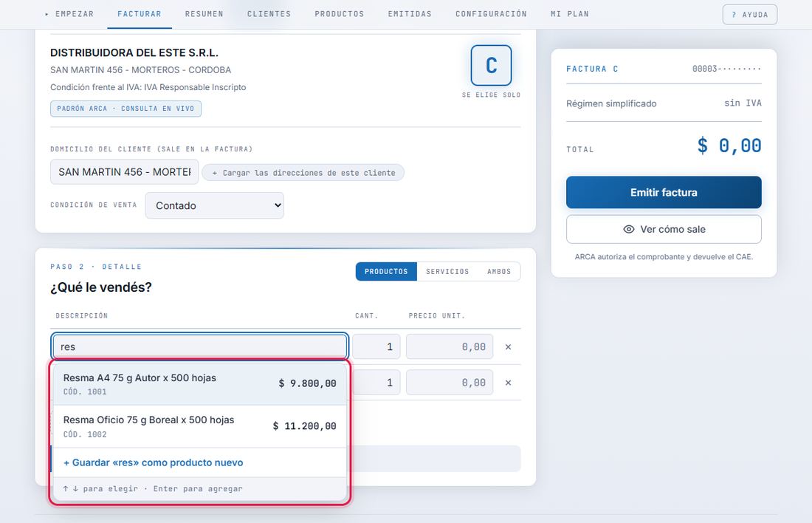Click the invoice number 00003
This screenshot has height=523, width=812.
726,69
